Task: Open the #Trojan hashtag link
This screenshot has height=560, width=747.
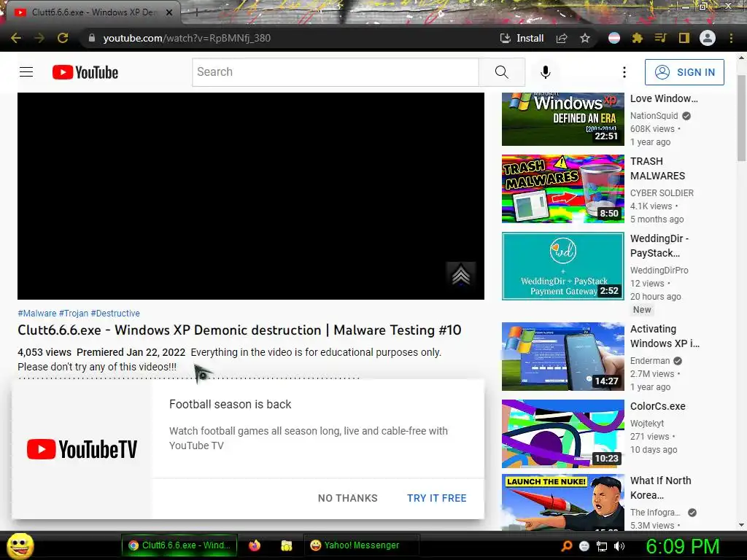Action: tap(74, 314)
